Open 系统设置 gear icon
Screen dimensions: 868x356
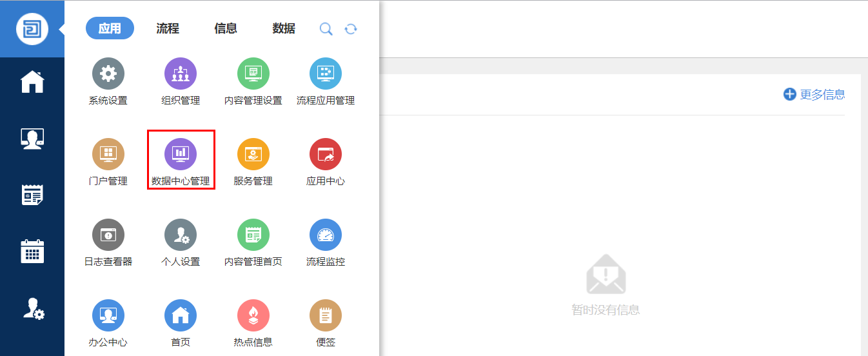(108, 74)
